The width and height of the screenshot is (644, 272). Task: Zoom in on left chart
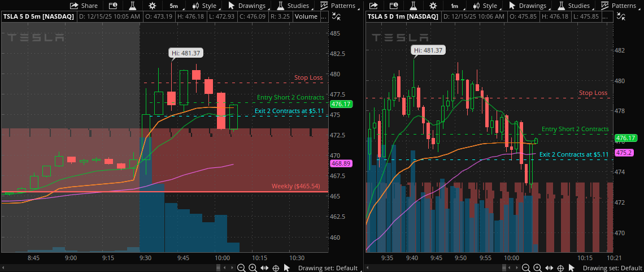coord(253,268)
